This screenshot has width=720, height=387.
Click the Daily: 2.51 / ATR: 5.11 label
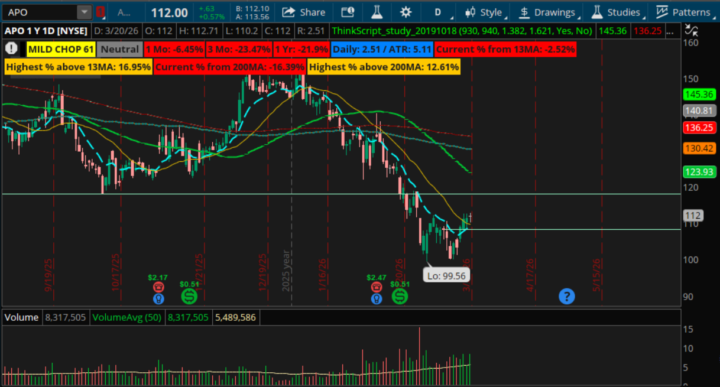[x=382, y=49]
